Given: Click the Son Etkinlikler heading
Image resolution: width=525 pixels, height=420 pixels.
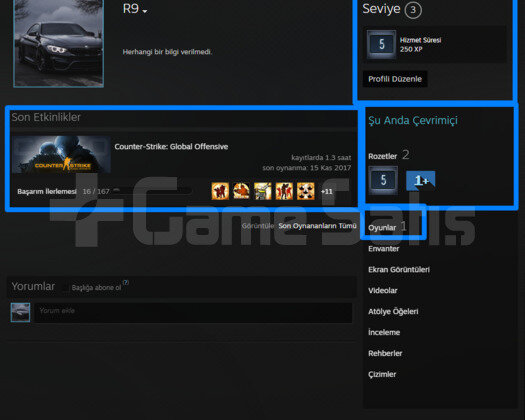Looking at the screenshot, I should (46, 117).
